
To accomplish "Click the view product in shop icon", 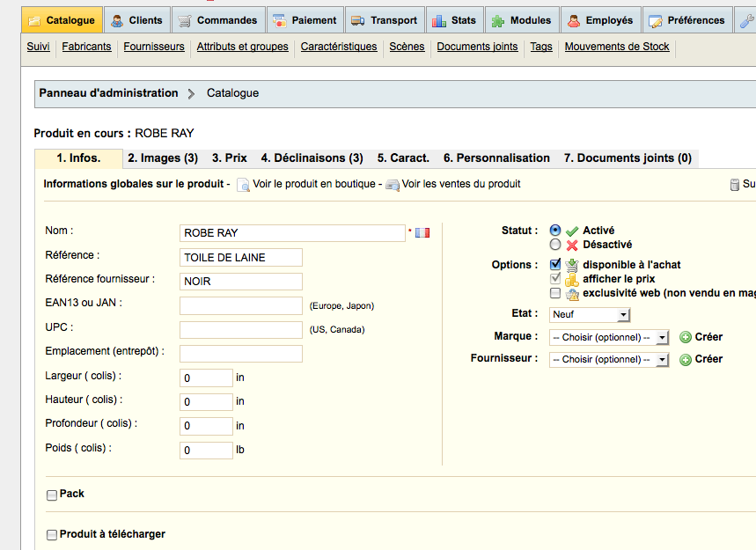I will click(x=244, y=185).
